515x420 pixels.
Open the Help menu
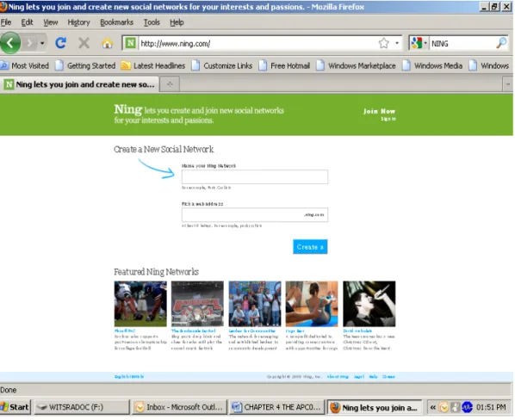pyautogui.click(x=177, y=22)
